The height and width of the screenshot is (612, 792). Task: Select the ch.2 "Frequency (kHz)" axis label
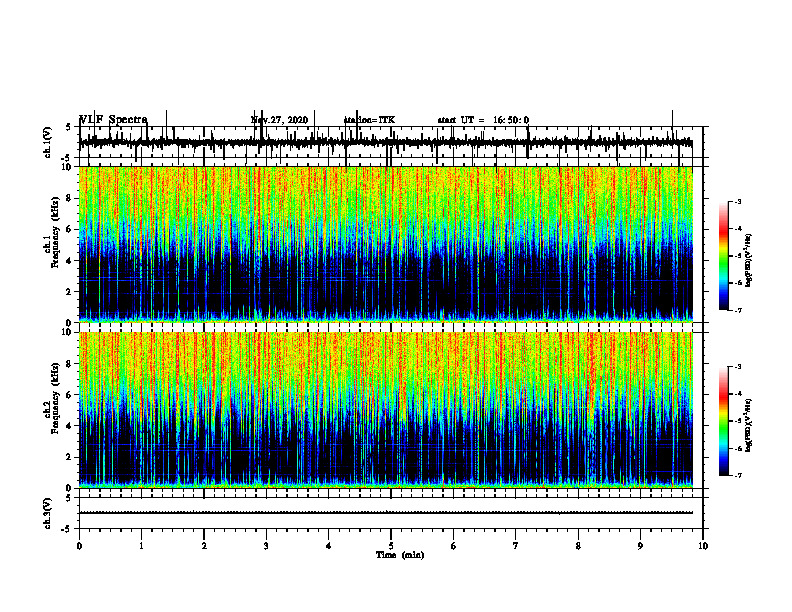click(54, 398)
